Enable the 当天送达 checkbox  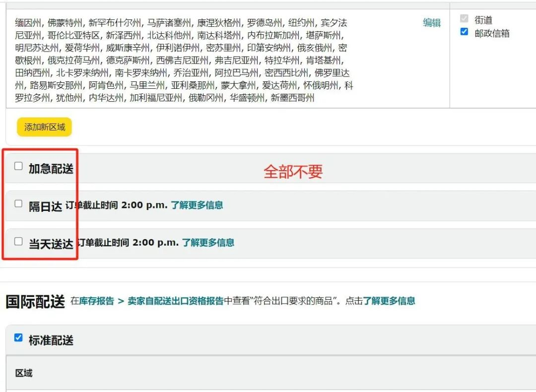pos(18,241)
